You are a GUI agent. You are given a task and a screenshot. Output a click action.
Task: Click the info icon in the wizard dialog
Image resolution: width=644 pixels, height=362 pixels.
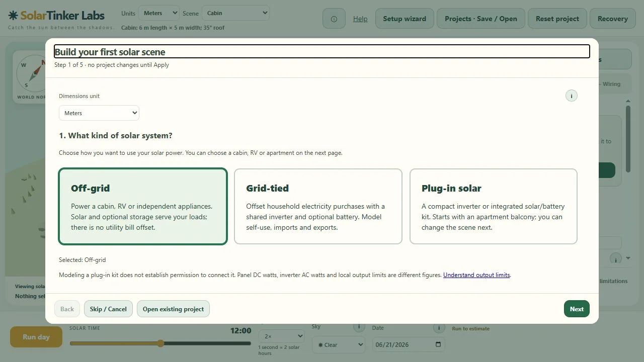571,96
